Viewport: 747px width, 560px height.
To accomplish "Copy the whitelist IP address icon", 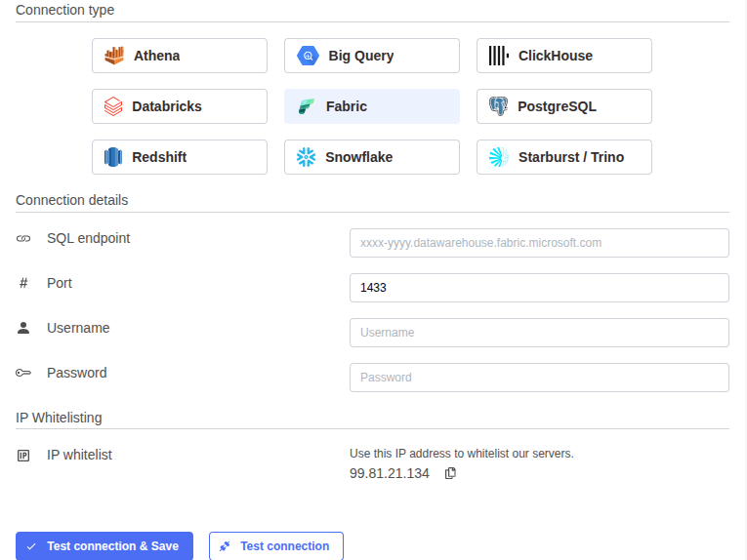I will (450, 473).
